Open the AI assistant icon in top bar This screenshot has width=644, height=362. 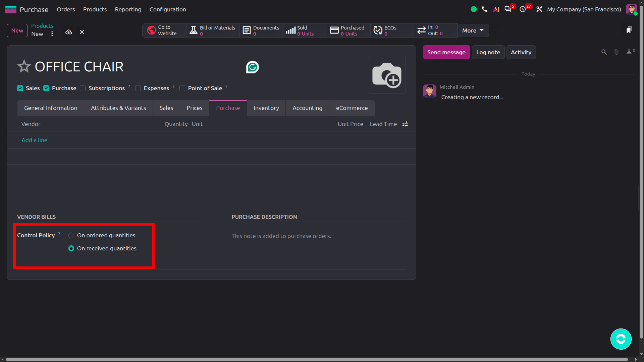496,9
